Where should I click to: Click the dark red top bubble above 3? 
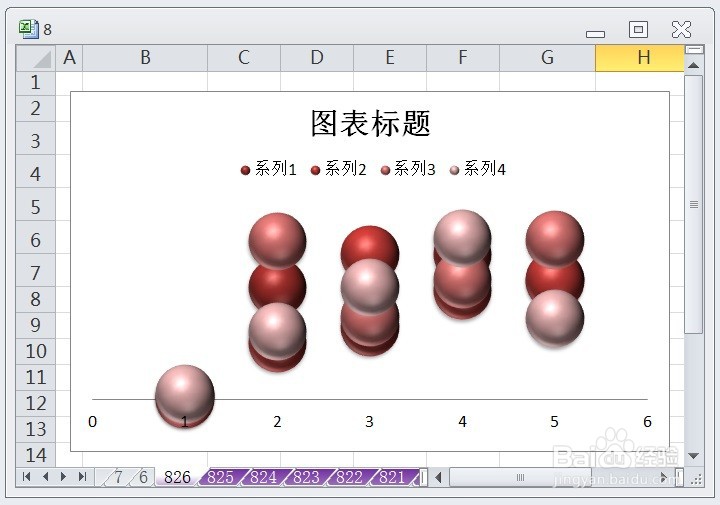(370, 243)
